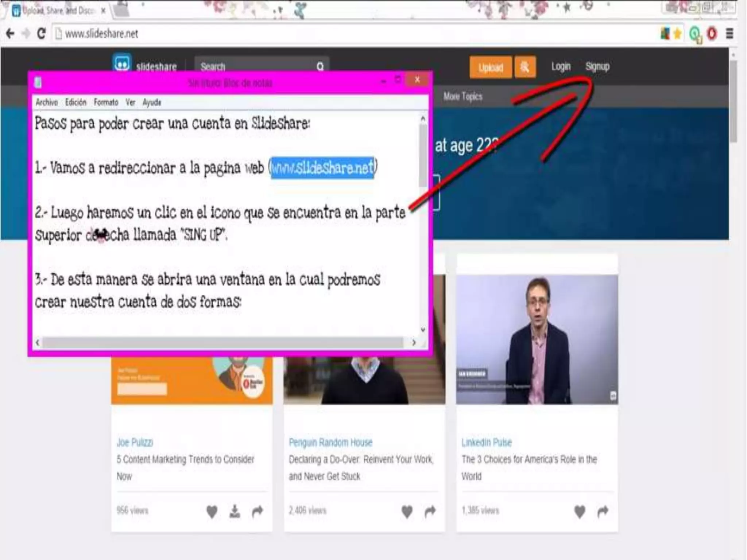Click the Login link
Image resolution: width=747 pixels, height=560 pixels.
[x=561, y=66]
